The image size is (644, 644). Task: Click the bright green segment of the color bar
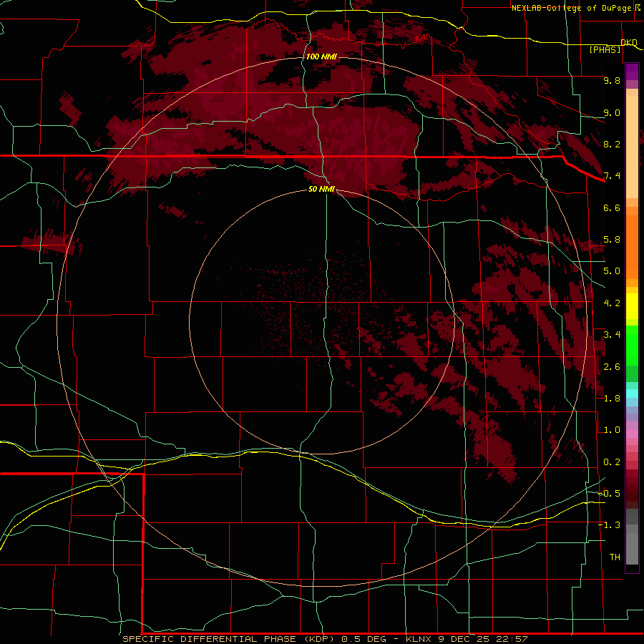632,346
